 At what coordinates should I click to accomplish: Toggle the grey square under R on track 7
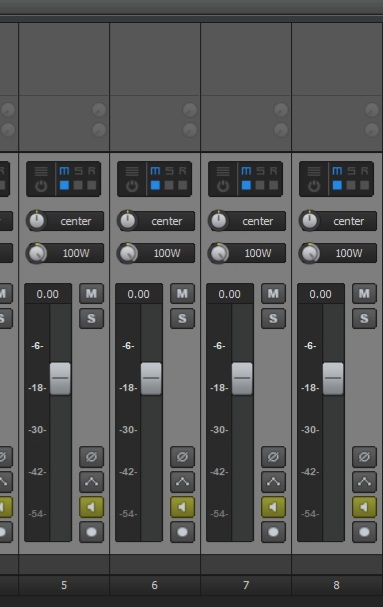(274, 185)
